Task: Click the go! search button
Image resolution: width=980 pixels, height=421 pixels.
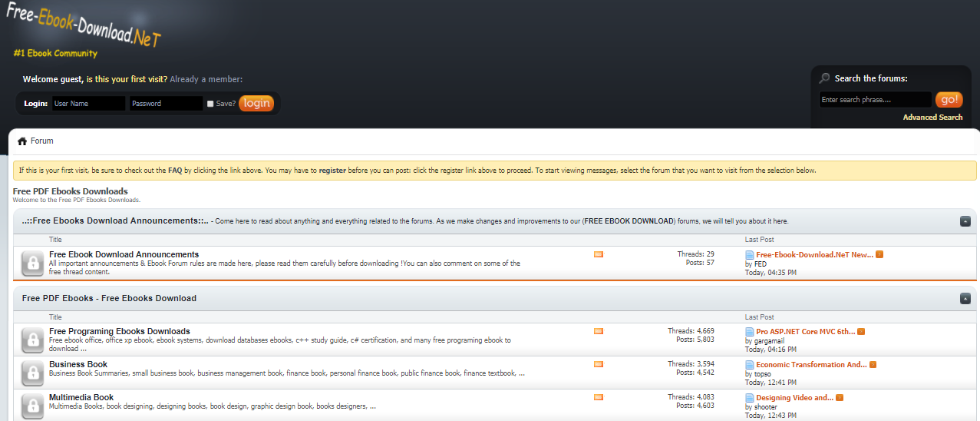Action: pyautogui.click(x=949, y=100)
